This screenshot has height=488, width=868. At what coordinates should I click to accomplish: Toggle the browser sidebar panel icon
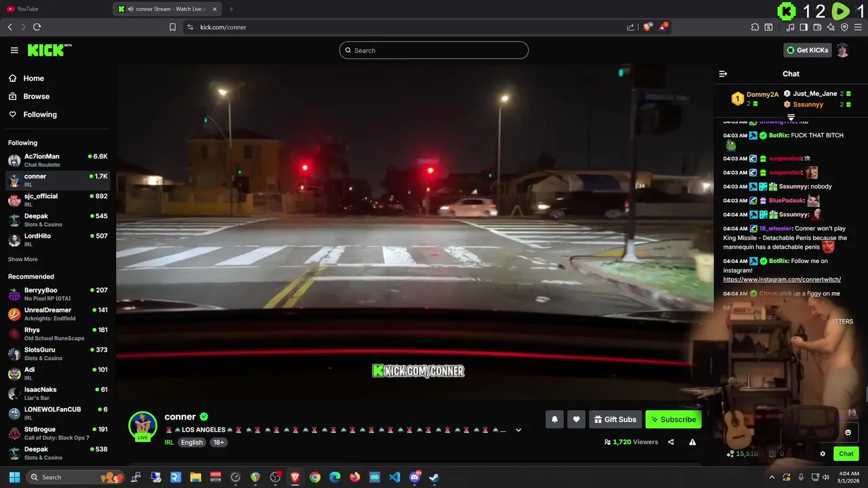coord(804,27)
